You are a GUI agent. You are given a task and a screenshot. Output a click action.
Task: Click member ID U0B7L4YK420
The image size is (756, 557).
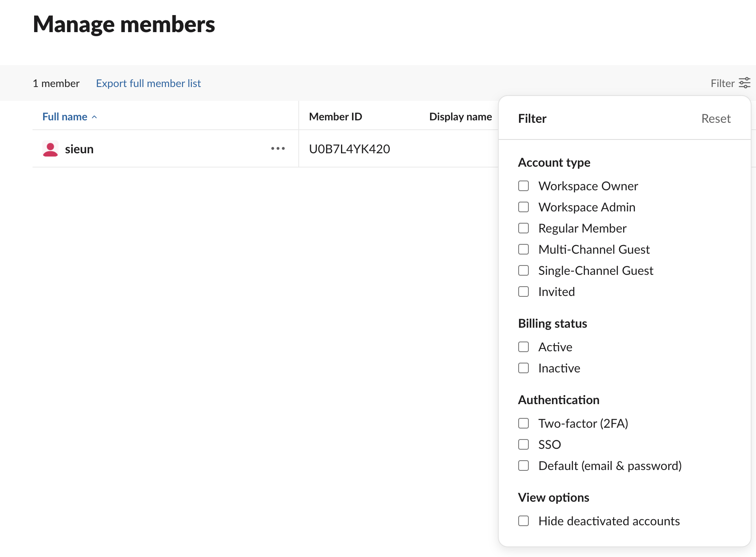350,149
